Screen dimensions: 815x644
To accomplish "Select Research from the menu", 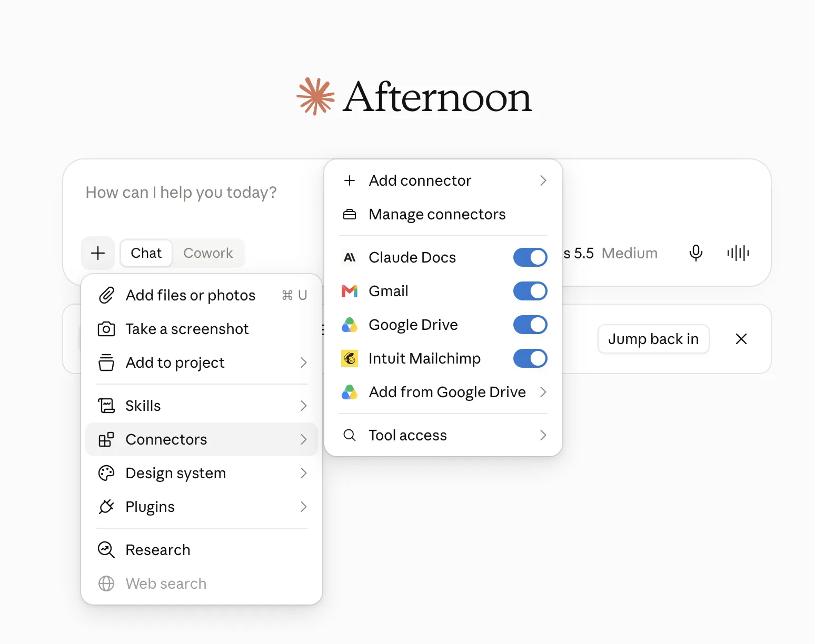I will pyautogui.click(x=202, y=550).
